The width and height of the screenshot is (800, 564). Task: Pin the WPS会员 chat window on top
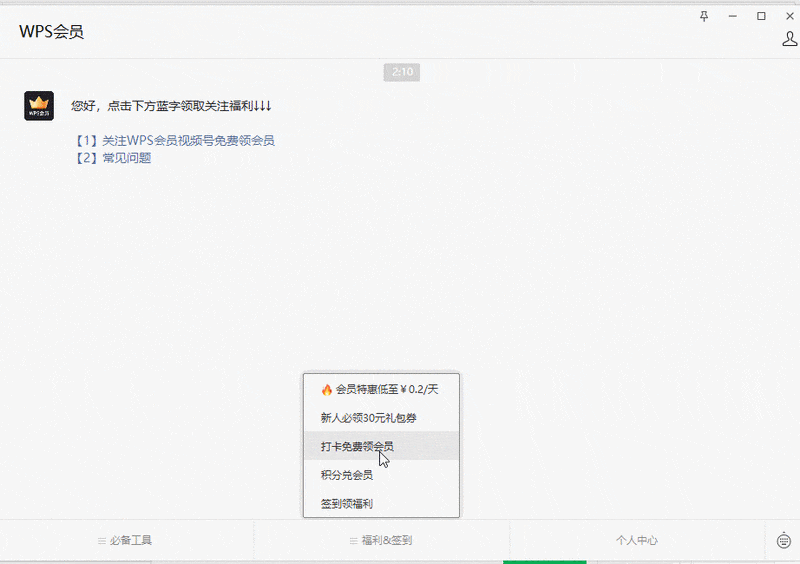point(704,16)
